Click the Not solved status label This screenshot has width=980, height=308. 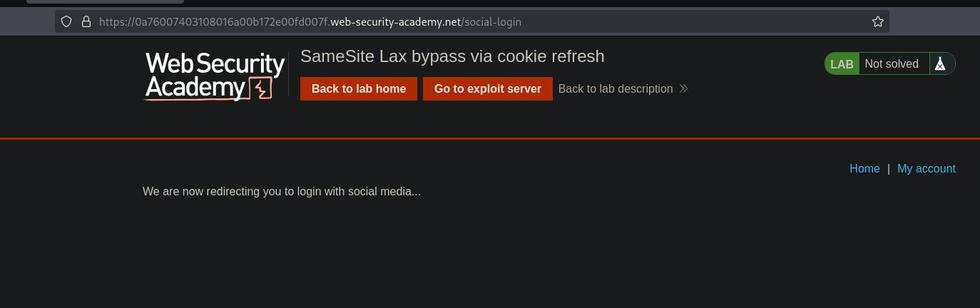(891, 63)
